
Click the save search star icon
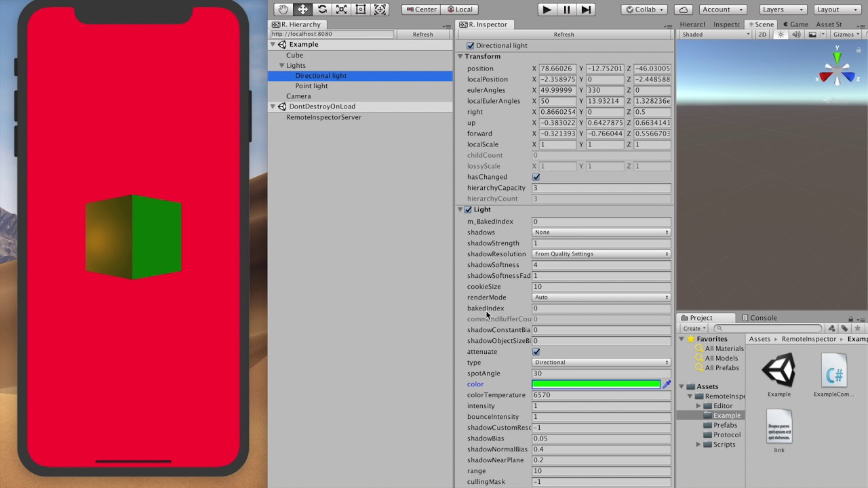pos(857,329)
